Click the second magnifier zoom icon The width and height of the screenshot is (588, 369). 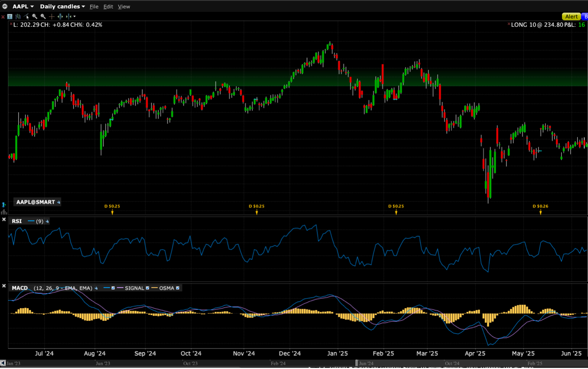tap(43, 16)
